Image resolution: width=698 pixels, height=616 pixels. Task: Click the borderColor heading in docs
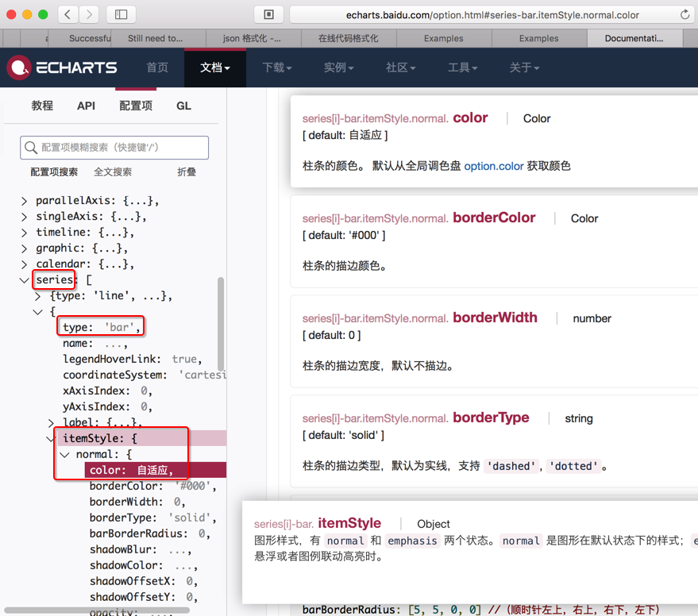pos(494,218)
